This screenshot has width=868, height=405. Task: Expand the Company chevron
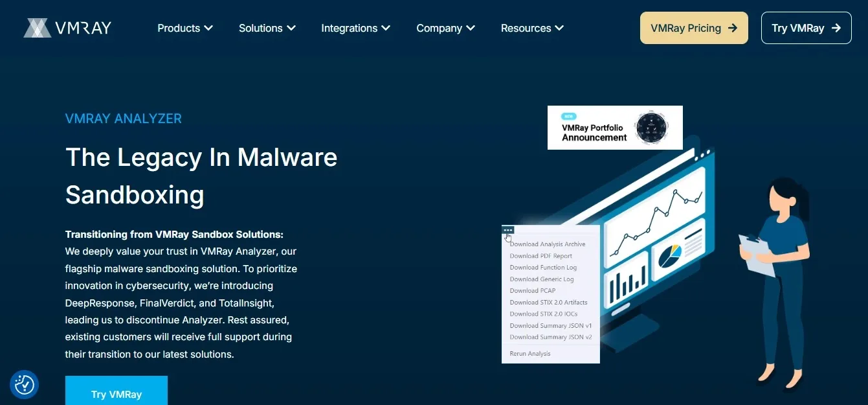[x=471, y=28]
